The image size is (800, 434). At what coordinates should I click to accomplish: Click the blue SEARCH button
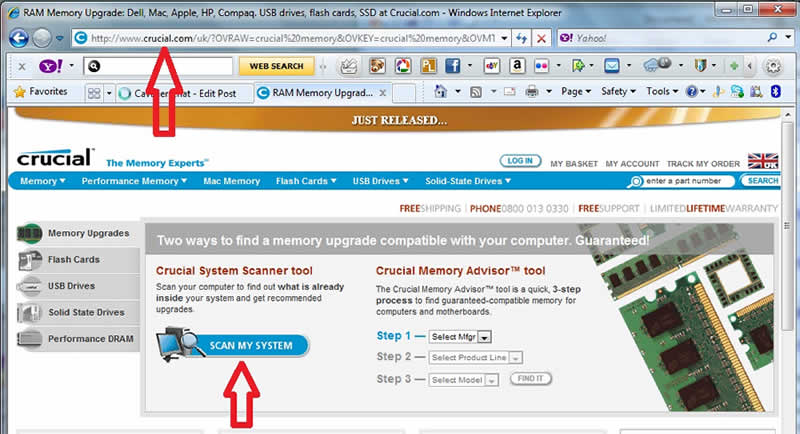(761, 181)
